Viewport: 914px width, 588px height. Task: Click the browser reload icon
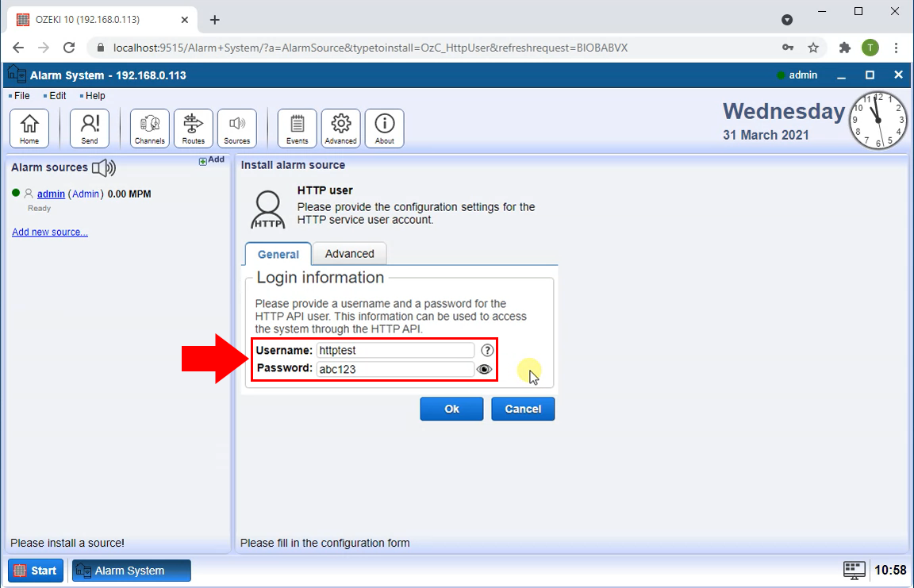[69, 48]
